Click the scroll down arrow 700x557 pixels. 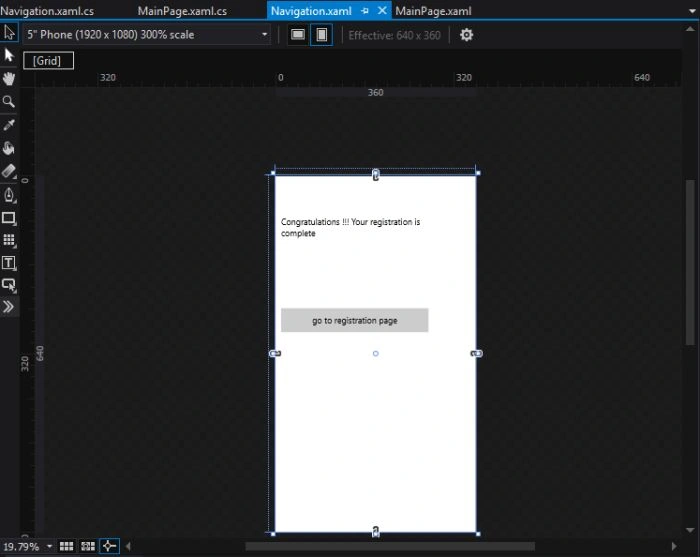[x=690, y=530]
